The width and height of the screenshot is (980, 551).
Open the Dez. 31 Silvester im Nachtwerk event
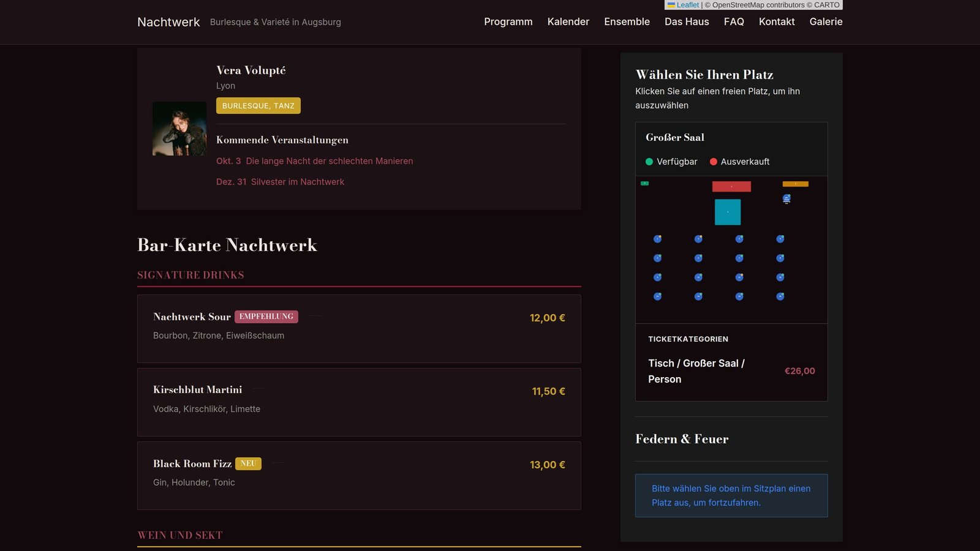280,182
